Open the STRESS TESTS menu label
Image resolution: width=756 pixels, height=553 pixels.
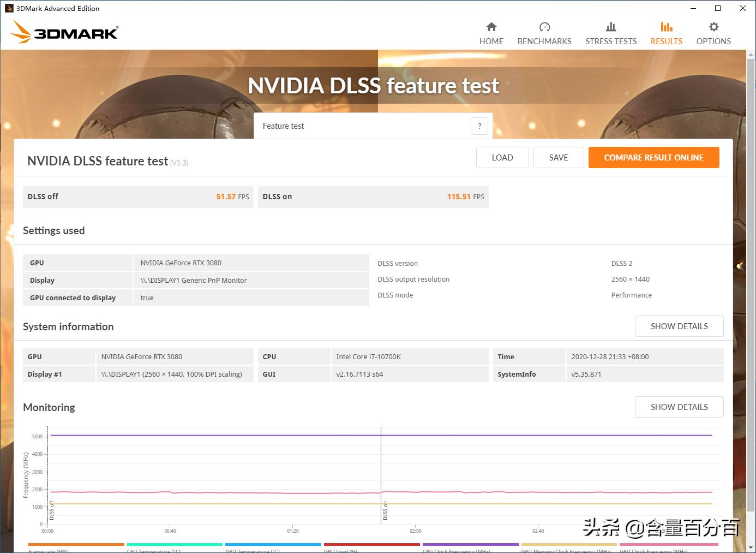pyautogui.click(x=611, y=41)
